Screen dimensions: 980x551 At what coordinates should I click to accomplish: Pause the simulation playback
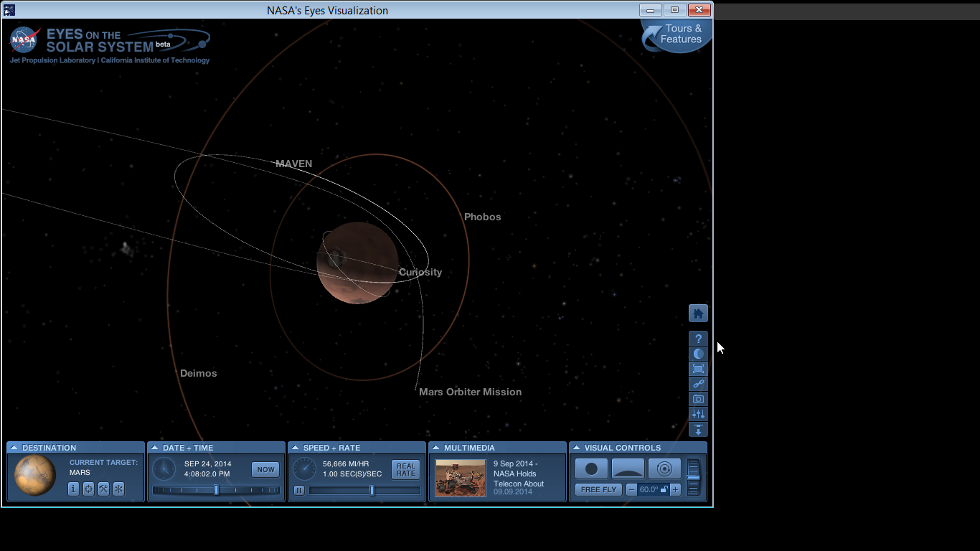tap(299, 491)
